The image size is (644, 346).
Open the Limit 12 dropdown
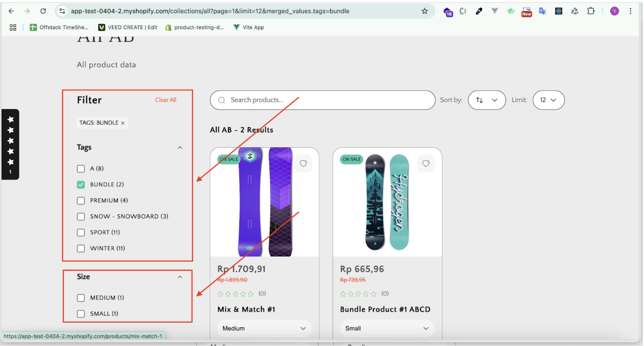(x=548, y=100)
